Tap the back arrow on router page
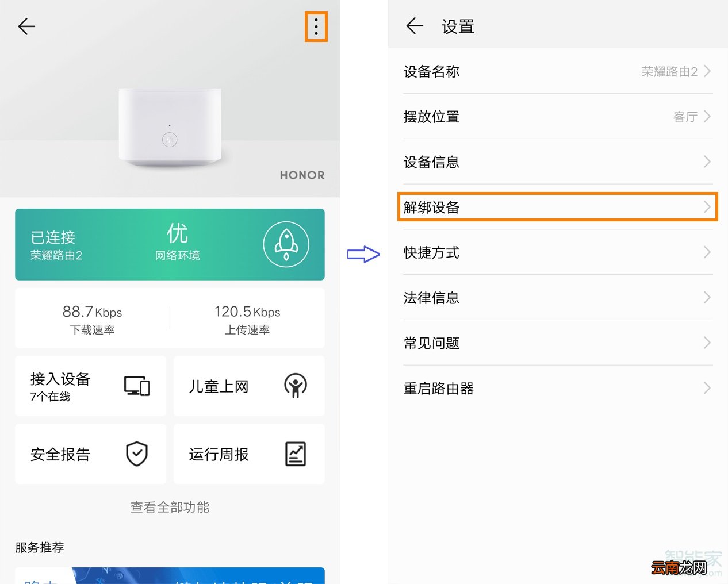Image resolution: width=728 pixels, height=584 pixels. click(26, 26)
